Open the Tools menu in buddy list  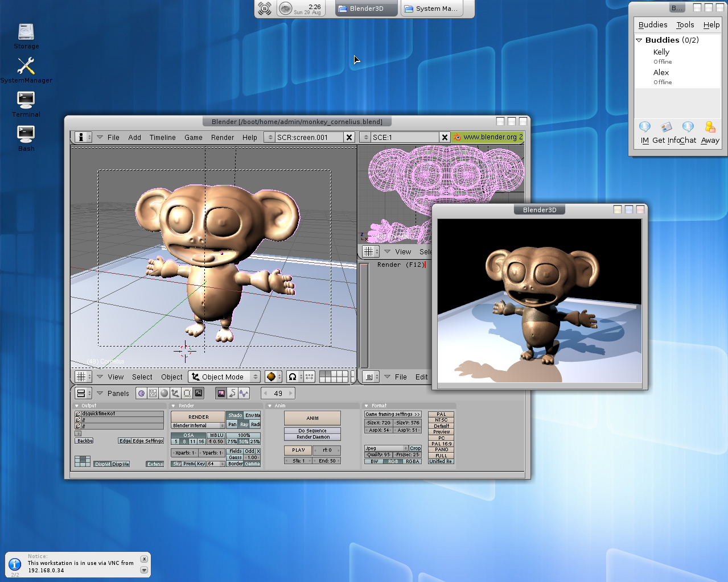coord(685,25)
